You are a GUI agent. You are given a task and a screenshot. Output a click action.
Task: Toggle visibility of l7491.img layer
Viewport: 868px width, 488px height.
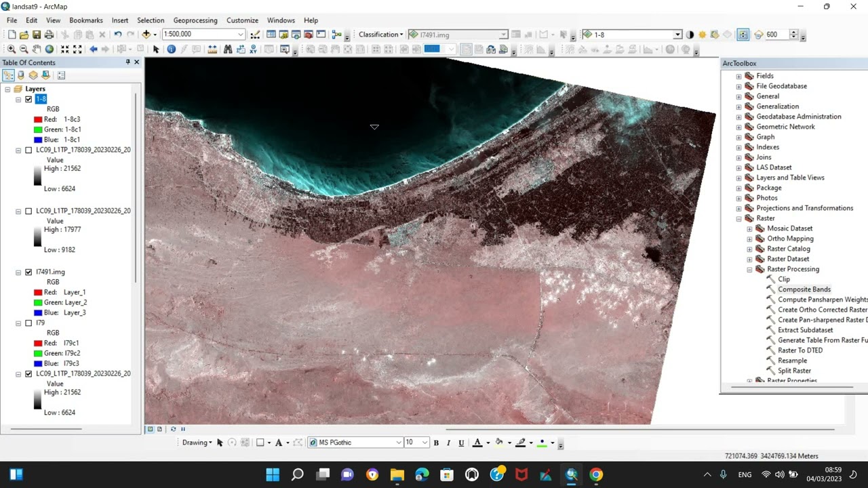click(x=28, y=272)
